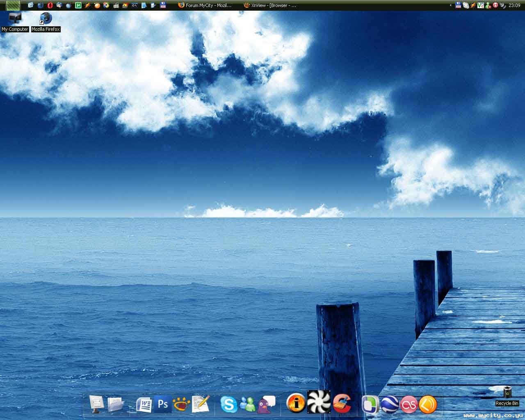The width and height of the screenshot is (525, 420).
Task: Open Microsoft Word dock icon
Action: tap(144, 405)
